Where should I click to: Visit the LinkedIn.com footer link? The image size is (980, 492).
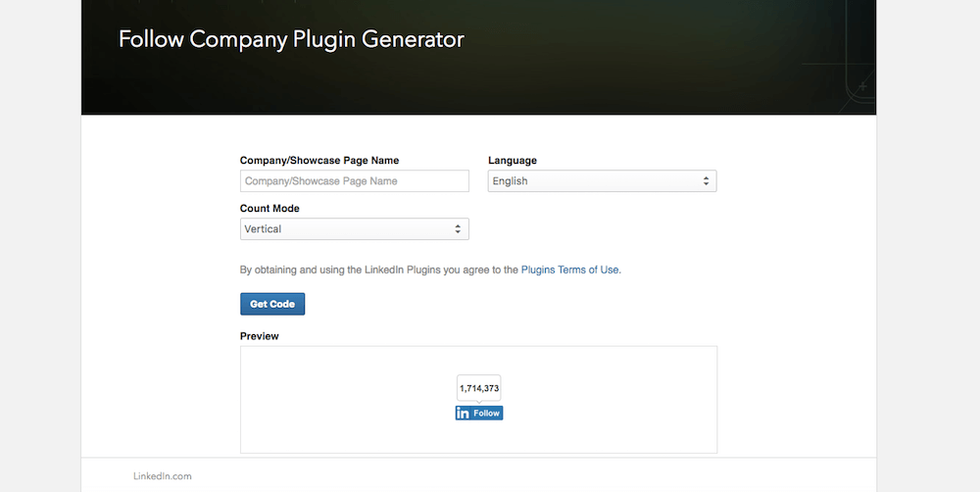click(163, 476)
